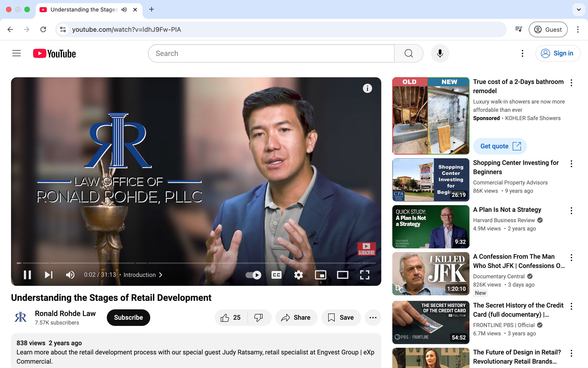This screenshot has width=588, height=368.
Task: Open options for Credit Card documentary
Action: point(571,306)
